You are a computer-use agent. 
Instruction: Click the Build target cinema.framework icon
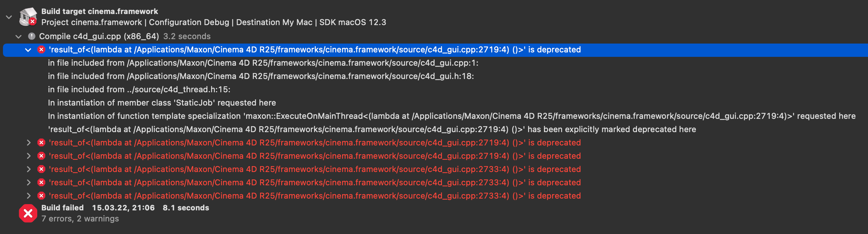click(28, 17)
